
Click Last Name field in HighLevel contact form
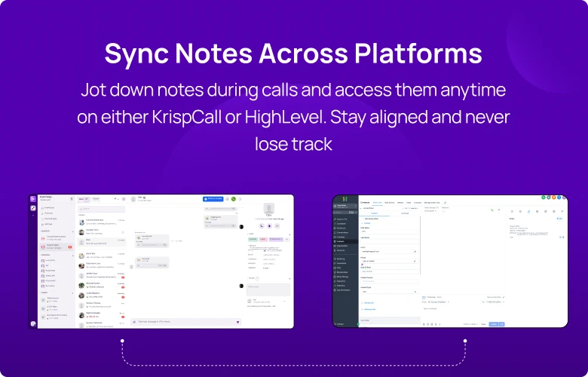click(390, 241)
